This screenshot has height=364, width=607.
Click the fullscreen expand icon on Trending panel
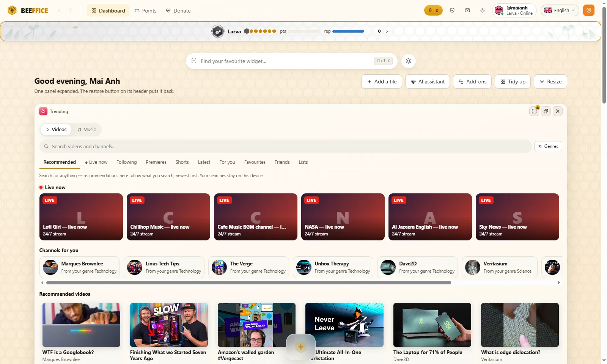534,111
